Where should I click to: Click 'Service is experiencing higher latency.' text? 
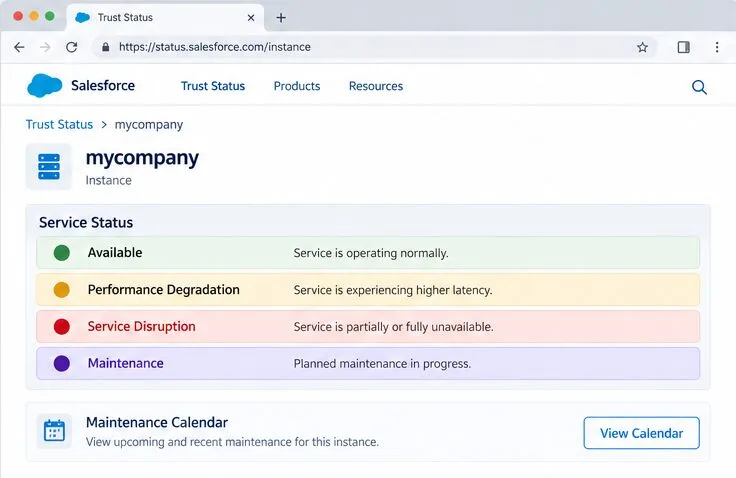click(x=393, y=290)
